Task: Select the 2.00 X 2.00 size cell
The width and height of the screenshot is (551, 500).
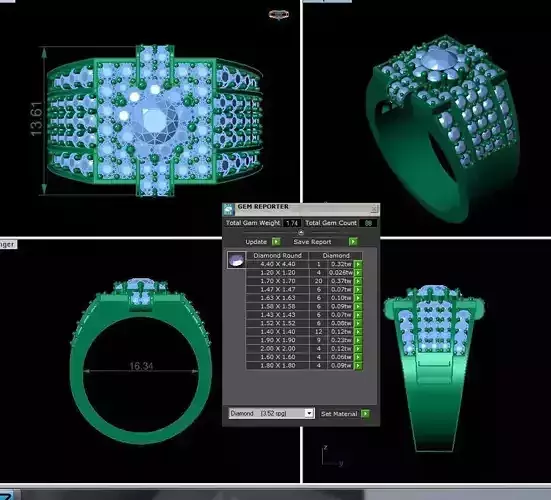Action: (278, 349)
